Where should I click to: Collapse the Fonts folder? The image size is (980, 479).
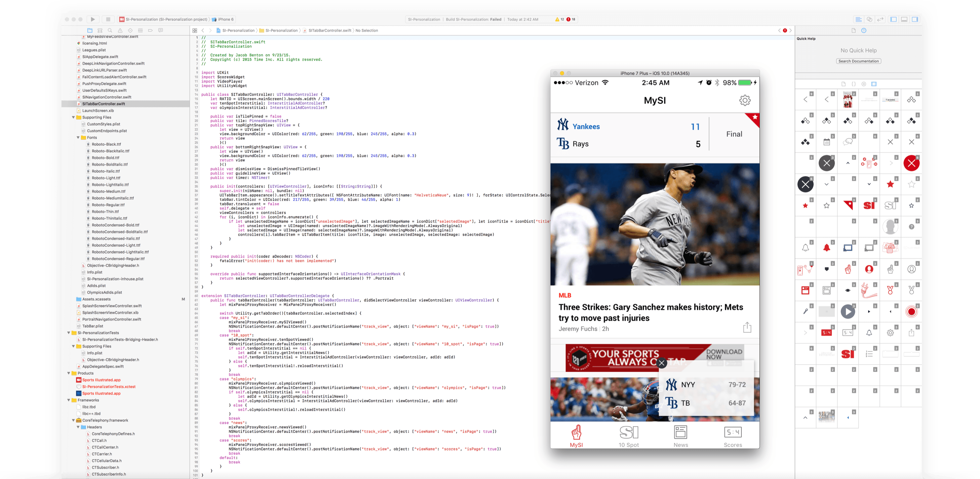click(x=78, y=138)
